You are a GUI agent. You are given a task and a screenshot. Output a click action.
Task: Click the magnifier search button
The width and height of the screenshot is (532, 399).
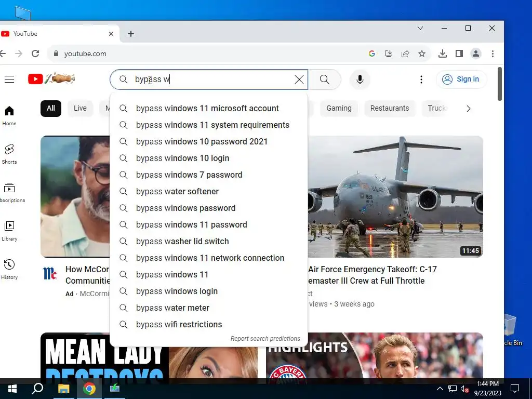click(x=324, y=79)
